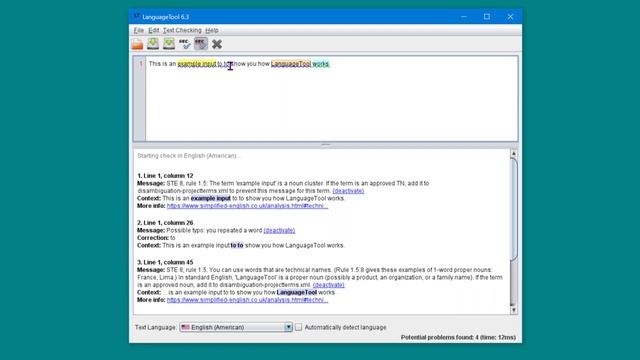Image resolution: width=640 pixels, height=360 pixels.
Task: Deactivate the repeated word rule in result 2
Action: (279, 230)
